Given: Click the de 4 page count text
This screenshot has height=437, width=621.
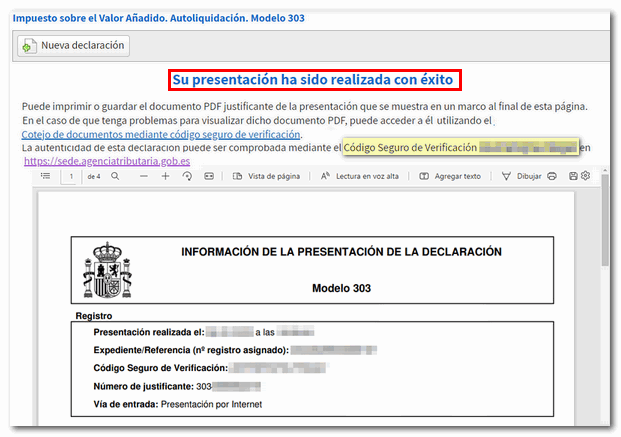Looking at the screenshot, I should 94,176.
